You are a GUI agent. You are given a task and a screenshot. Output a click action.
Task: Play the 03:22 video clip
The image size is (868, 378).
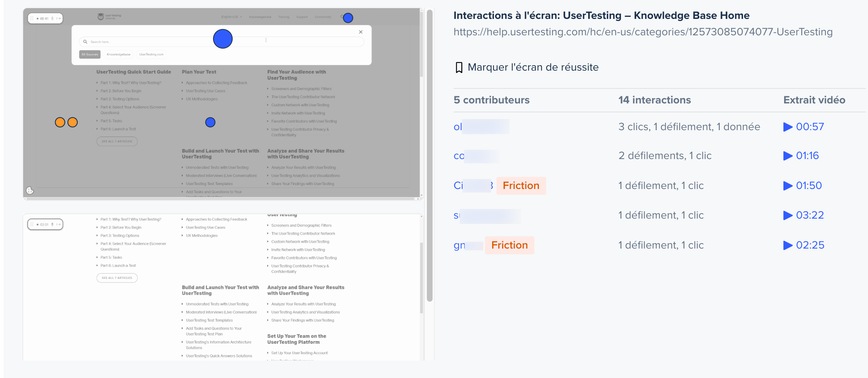[x=803, y=215]
